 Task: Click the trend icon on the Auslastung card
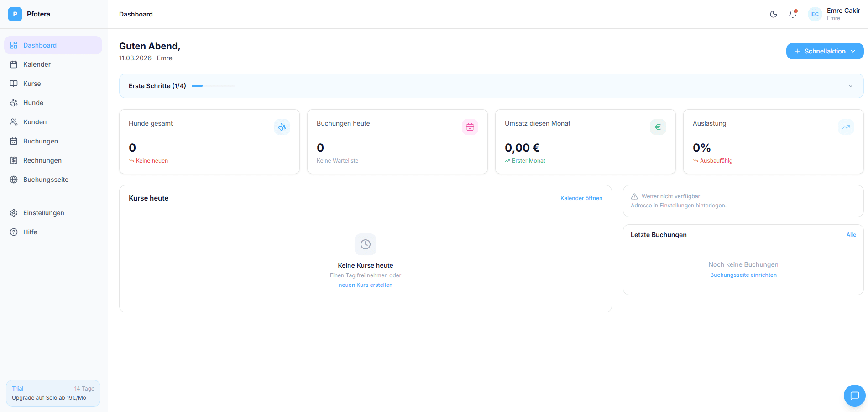(x=846, y=127)
